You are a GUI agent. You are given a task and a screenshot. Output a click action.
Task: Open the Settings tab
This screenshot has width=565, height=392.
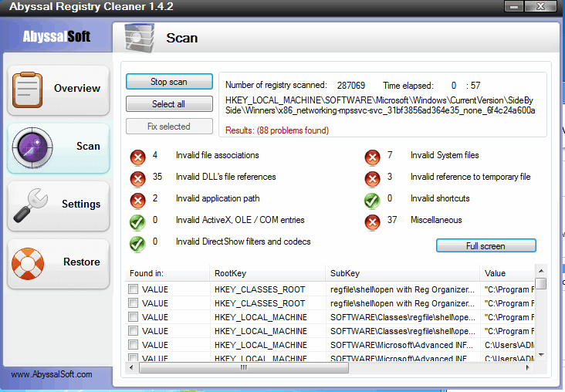[x=58, y=206]
